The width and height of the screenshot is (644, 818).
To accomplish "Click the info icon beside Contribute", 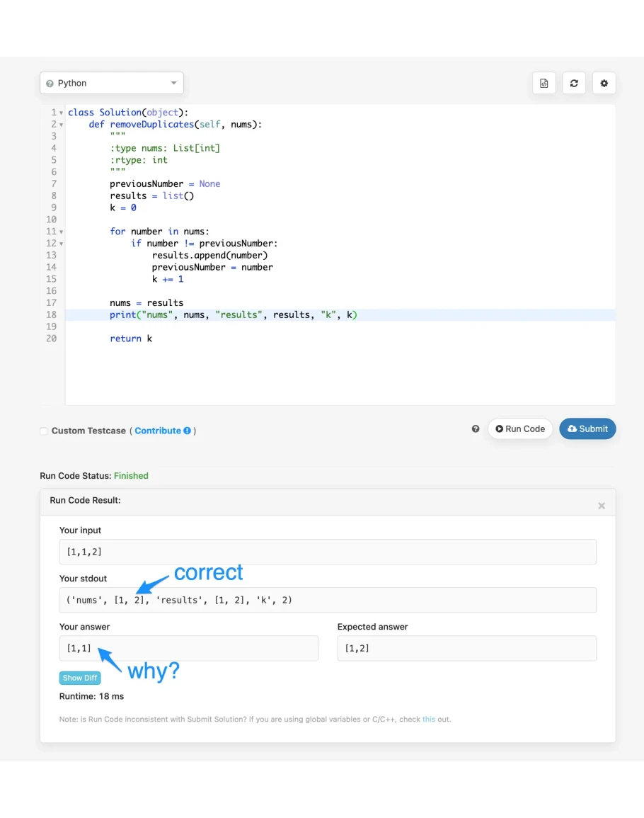I will pos(188,431).
